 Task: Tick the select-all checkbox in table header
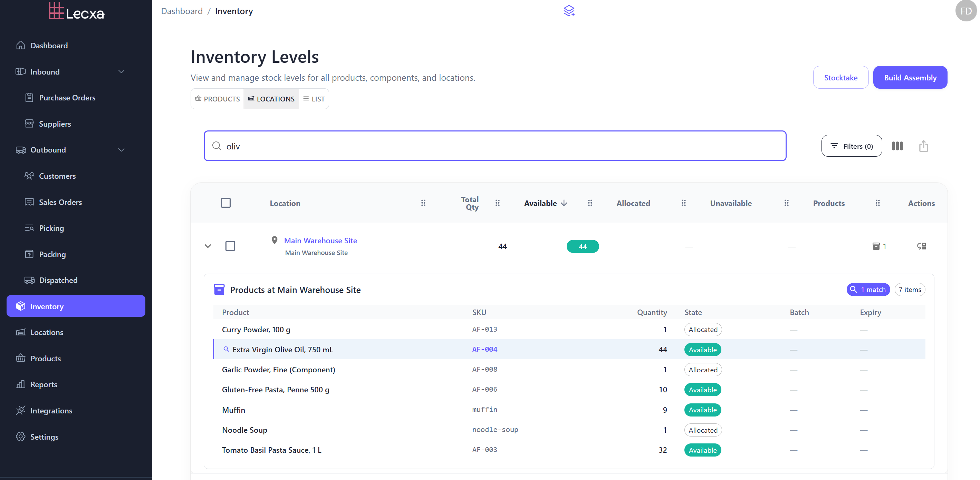pyautogui.click(x=225, y=203)
